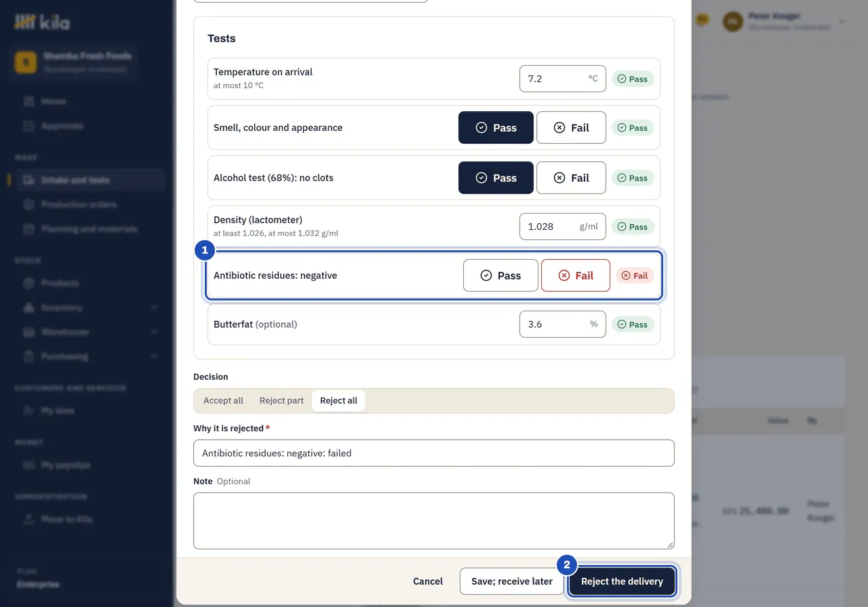Screen dimensions: 868x607
Task: Set Alcohol test (68%) to Fail
Action: [x=571, y=178]
